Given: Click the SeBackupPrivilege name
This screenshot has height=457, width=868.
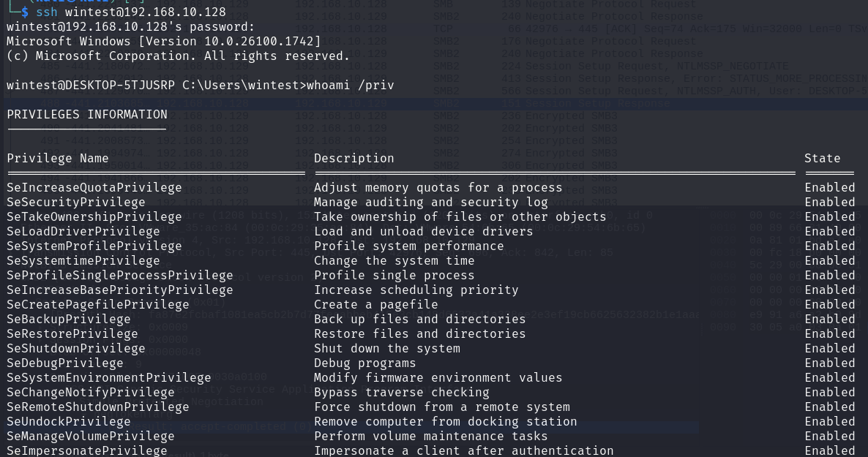Looking at the screenshot, I should click(x=69, y=320).
